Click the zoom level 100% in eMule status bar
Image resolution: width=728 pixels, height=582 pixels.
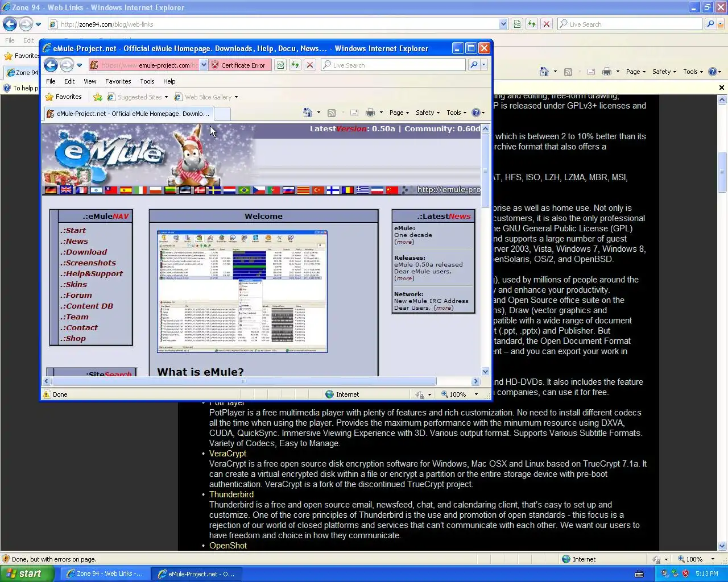pyautogui.click(x=458, y=394)
